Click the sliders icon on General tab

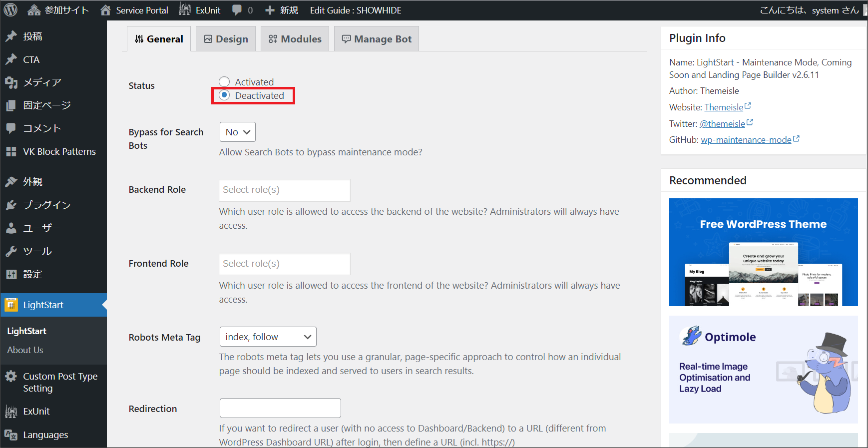coord(139,39)
